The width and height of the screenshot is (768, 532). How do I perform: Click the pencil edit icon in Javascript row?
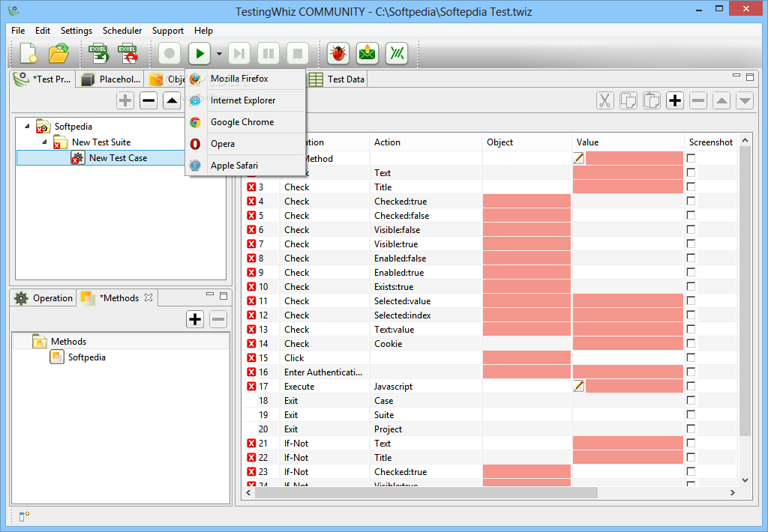point(578,386)
